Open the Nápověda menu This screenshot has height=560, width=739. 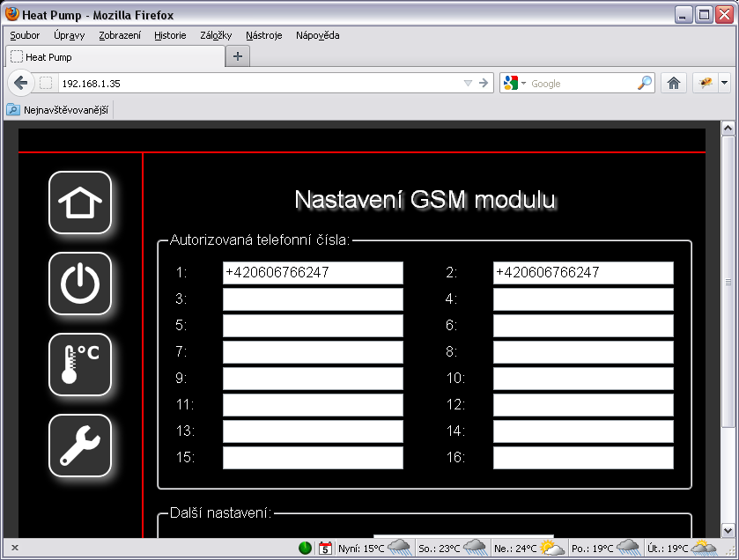[x=318, y=35]
